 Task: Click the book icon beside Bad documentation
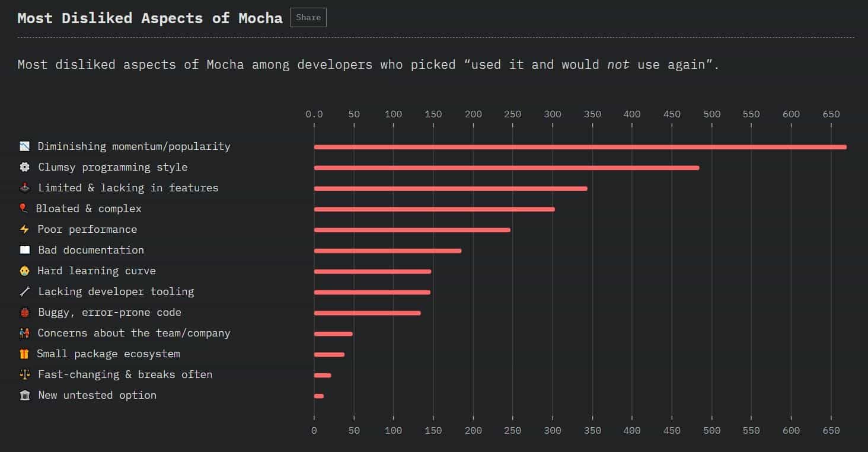coord(24,250)
